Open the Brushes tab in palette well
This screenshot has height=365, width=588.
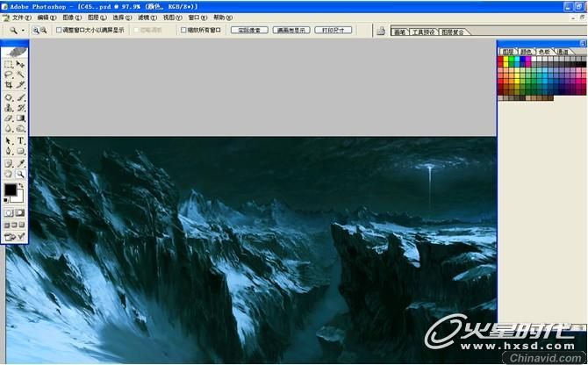pyautogui.click(x=399, y=32)
